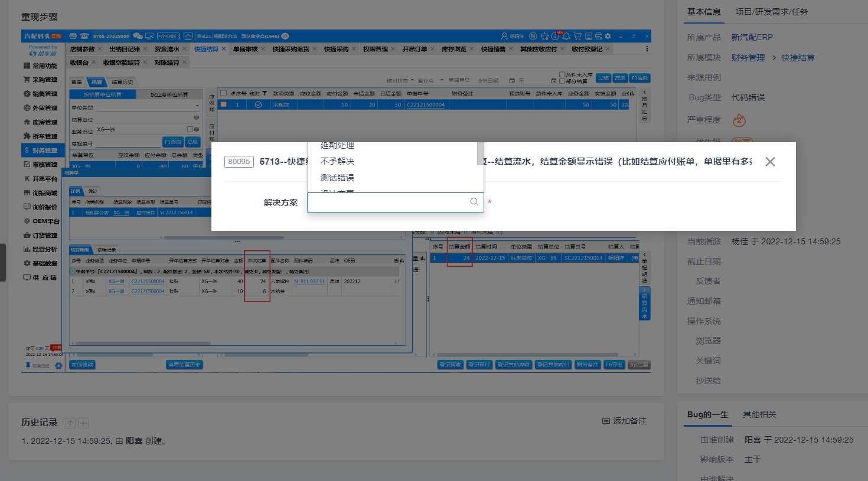Click the 查看结算历史 button in the ERP screenshot
Screen dimensions: 868x481
pyautogui.click(x=184, y=365)
